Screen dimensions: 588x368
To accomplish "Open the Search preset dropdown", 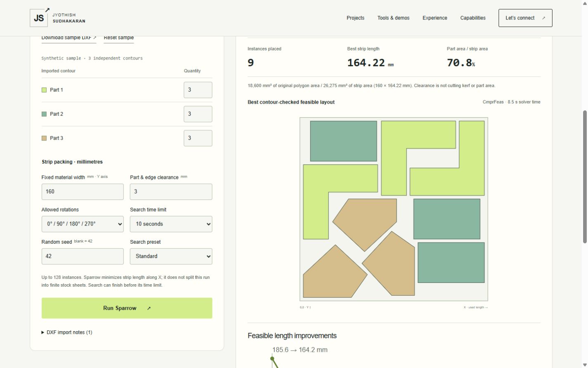I will click(171, 256).
